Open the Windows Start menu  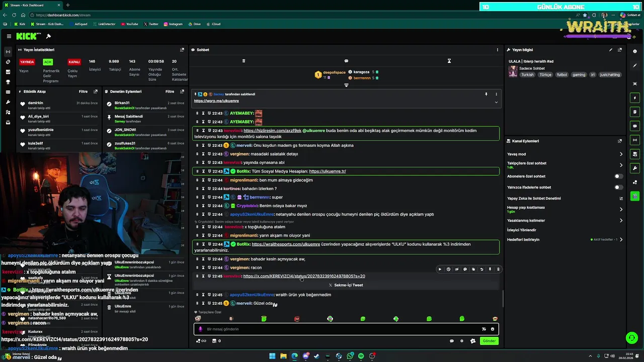point(272,356)
